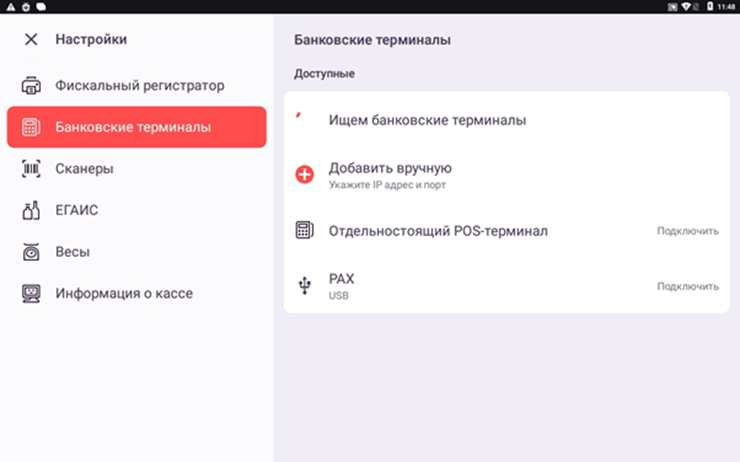Screen dimensions: 740x462
Task: Click the clock showing 11:48
Action: [x=726, y=7]
